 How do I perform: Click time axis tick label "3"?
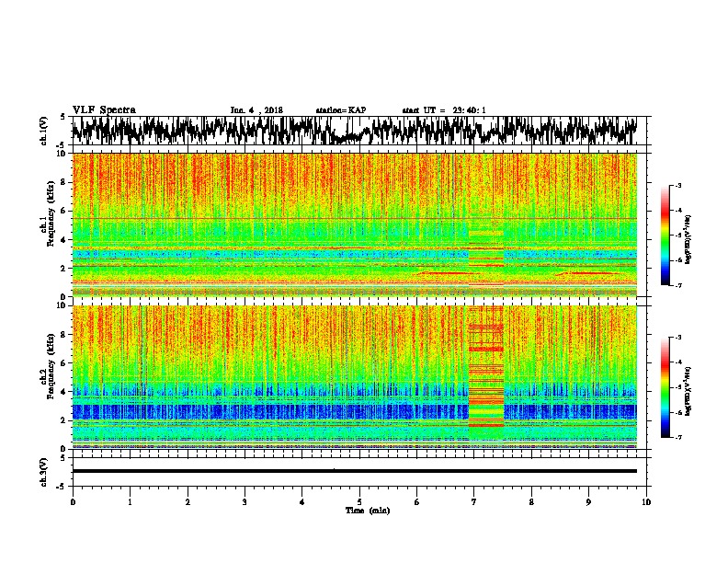(x=245, y=502)
